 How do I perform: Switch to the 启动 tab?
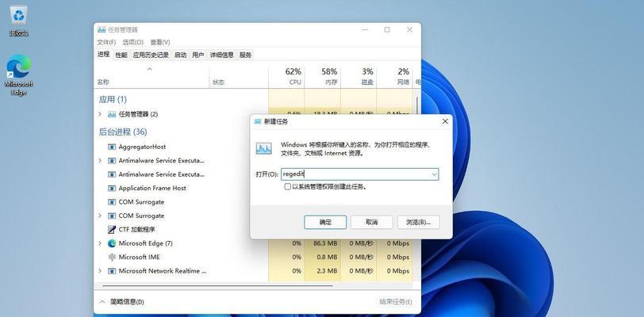pyautogui.click(x=180, y=55)
